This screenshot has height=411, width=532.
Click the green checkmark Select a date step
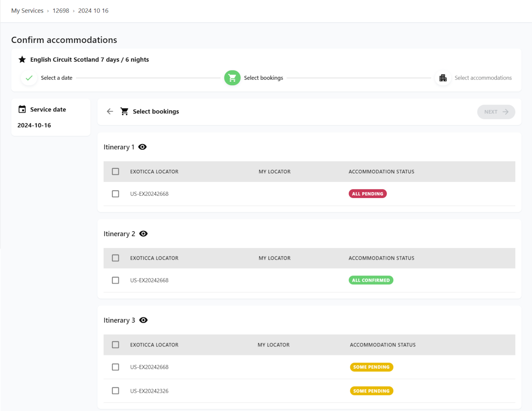(x=29, y=78)
